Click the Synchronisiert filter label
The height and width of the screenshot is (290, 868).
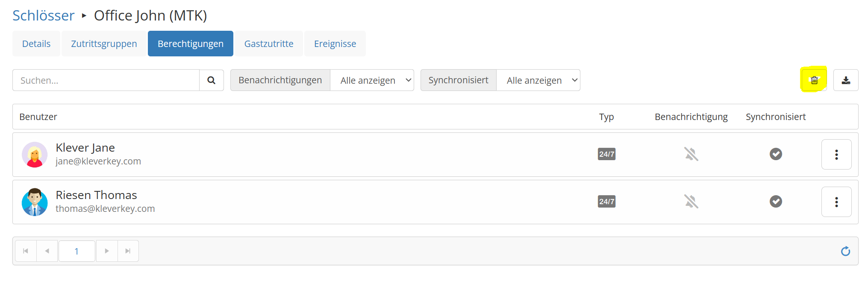[459, 80]
